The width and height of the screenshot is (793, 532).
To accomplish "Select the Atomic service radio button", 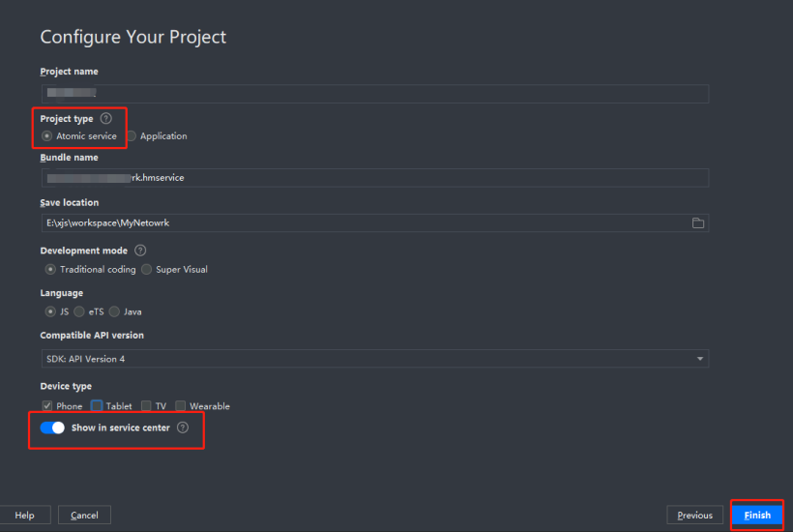I will 46,136.
